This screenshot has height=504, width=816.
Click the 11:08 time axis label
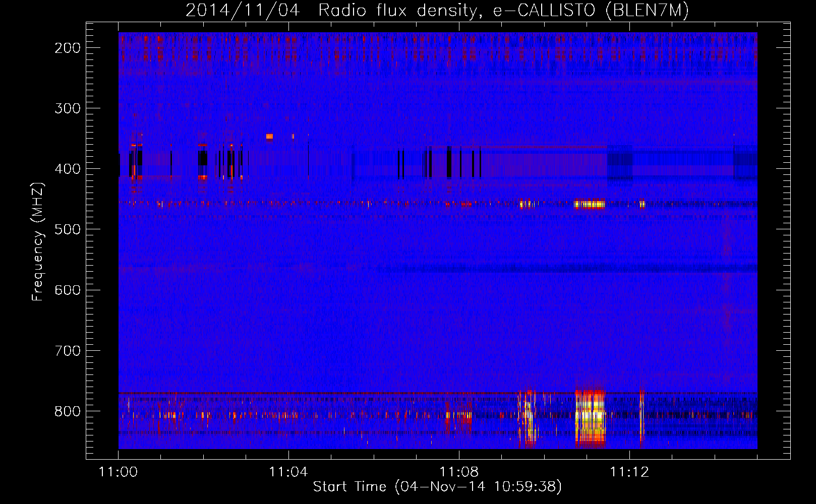click(459, 472)
